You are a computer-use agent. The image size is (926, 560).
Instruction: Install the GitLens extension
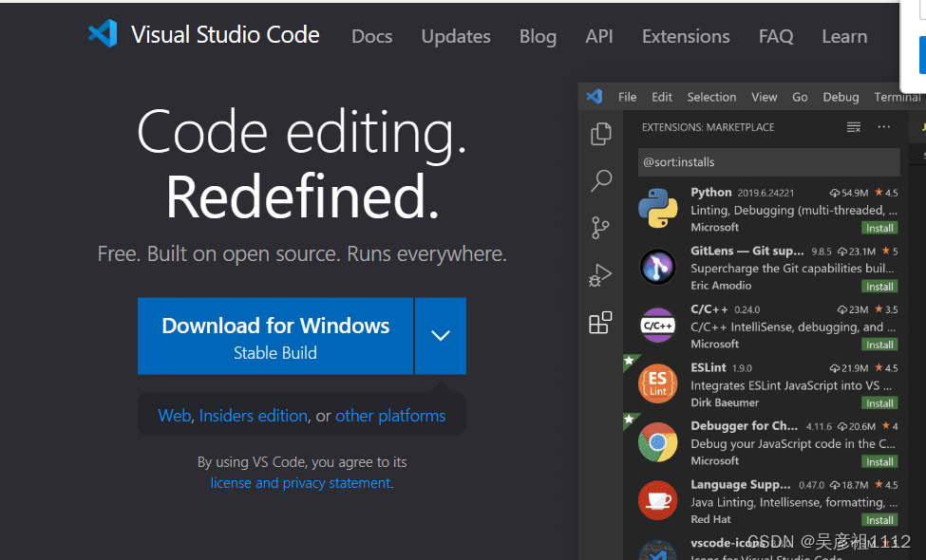[x=879, y=287]
